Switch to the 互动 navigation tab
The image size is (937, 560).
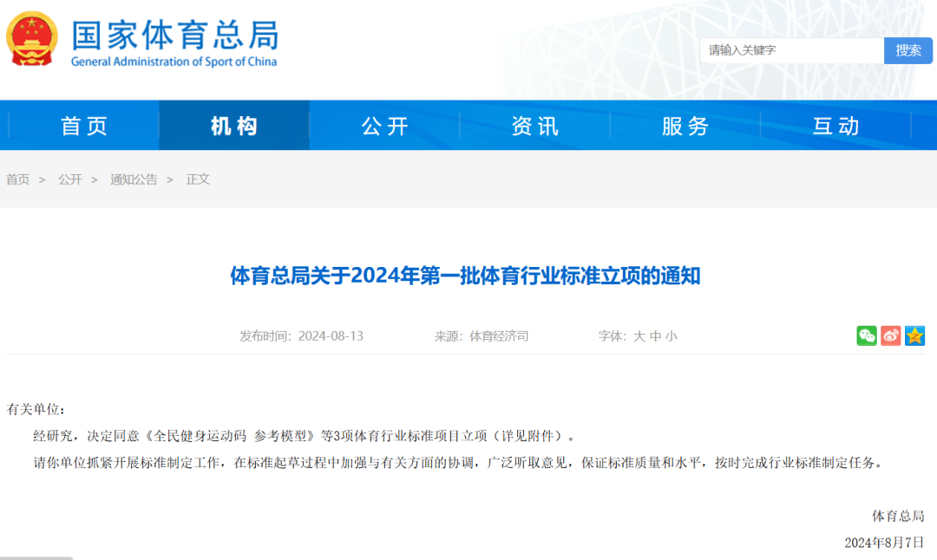[x=835, y=126]
